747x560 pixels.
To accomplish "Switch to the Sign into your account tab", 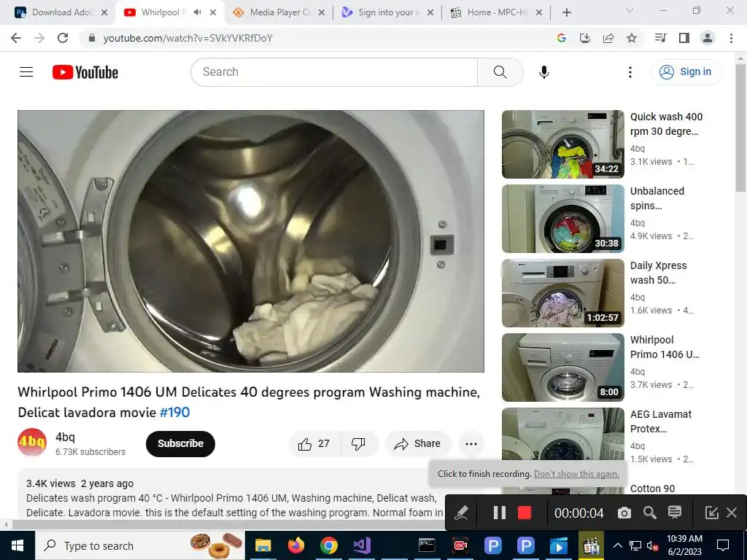I will point(388,12).
